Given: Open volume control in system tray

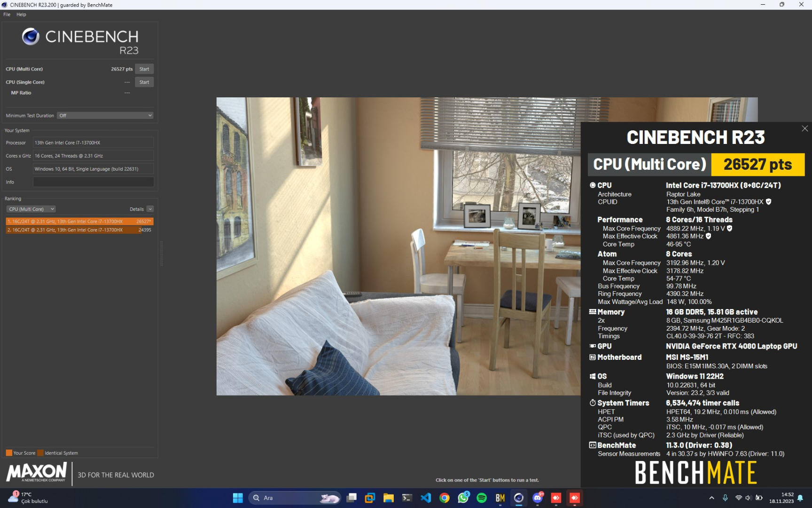Looking at the screenshot, I should pos(748,498).
